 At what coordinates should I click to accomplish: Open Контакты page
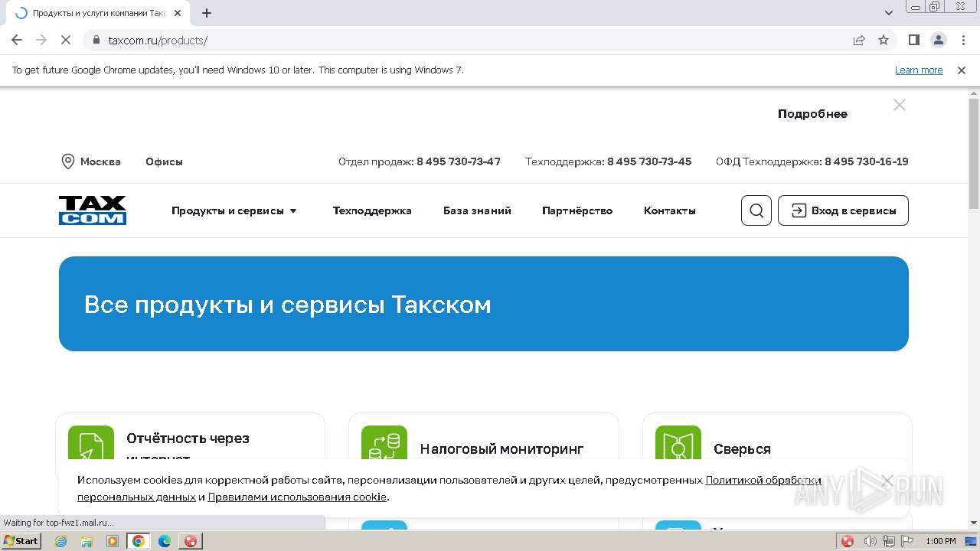coord(670,210)
